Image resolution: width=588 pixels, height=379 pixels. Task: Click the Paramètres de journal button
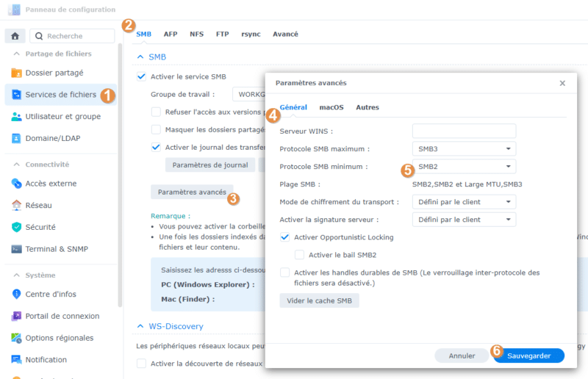[210, 165]
